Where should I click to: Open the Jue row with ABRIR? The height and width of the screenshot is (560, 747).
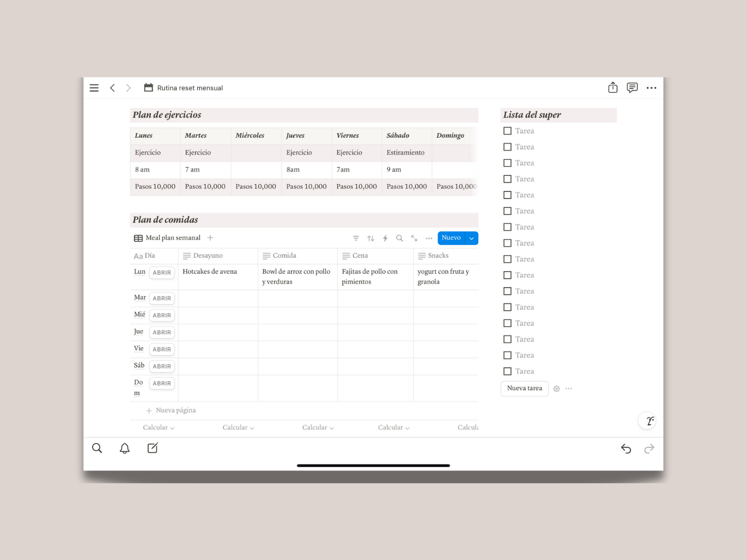tap(162, 332)
